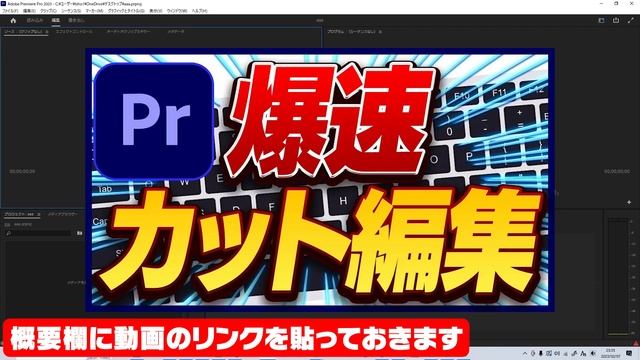The image size is (640, 360).
Task: Select the オーディオクリップミキサー panel tab
Action: [129, 31]
